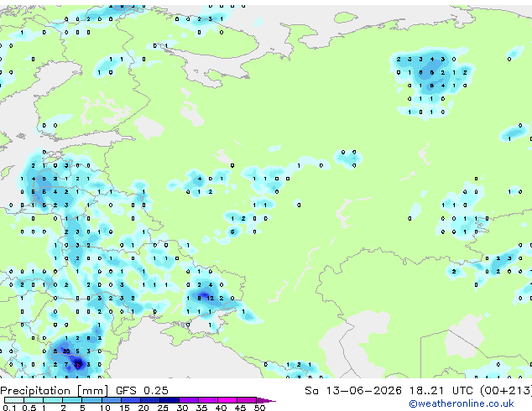Click the purple over-50 arrow on legend
This screenshot has height=411, width=532.
tap(266, 400)
